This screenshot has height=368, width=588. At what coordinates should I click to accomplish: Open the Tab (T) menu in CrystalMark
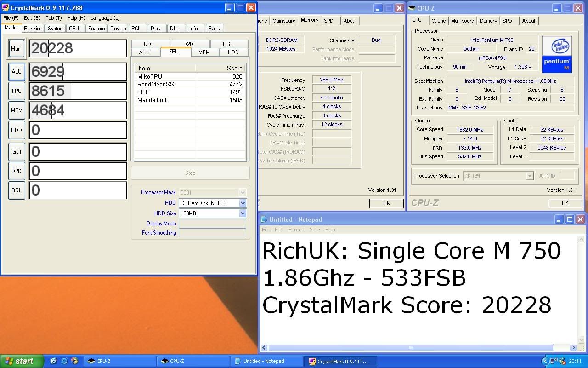coord(54,18)
